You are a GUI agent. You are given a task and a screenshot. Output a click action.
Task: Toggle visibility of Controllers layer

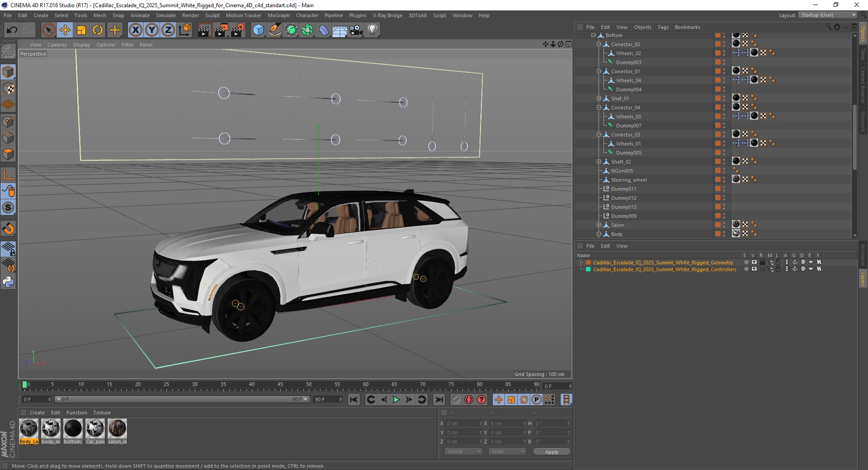click(x=754, y=269)
